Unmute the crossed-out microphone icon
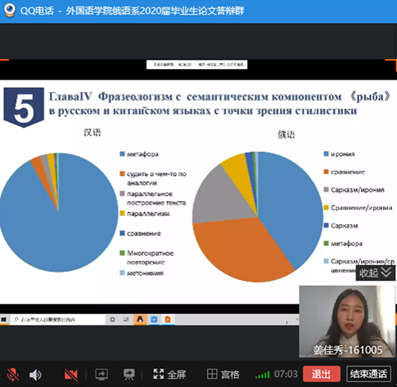 [x=13, y=375]
